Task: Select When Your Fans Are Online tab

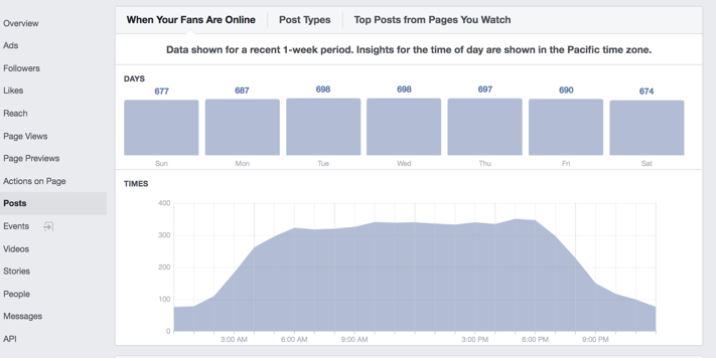Action: [191, 20]
